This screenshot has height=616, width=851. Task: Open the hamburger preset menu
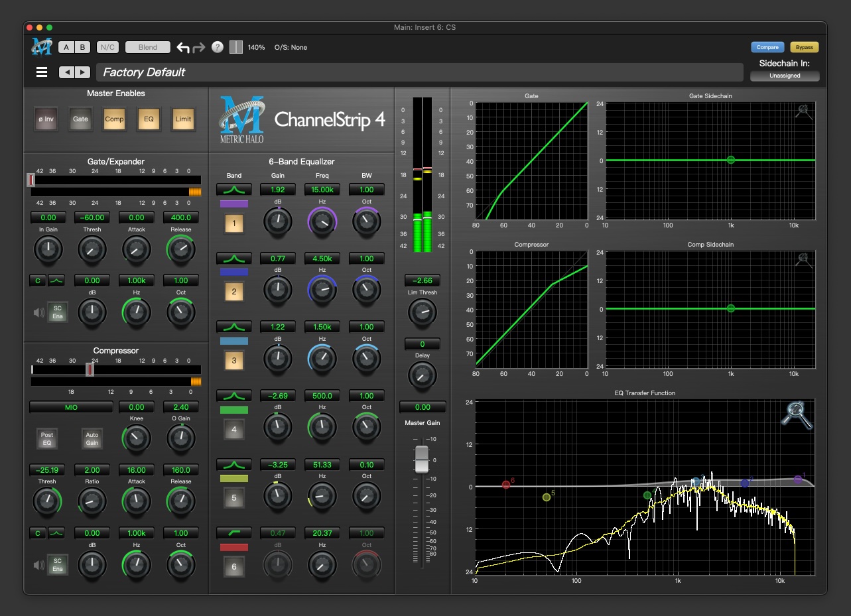point(42,72)
